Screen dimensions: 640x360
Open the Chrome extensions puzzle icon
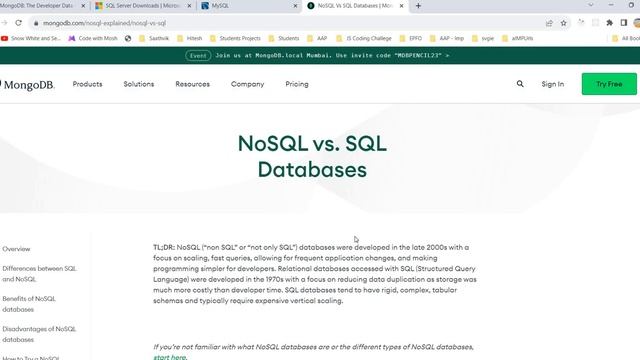click(609, 23)
